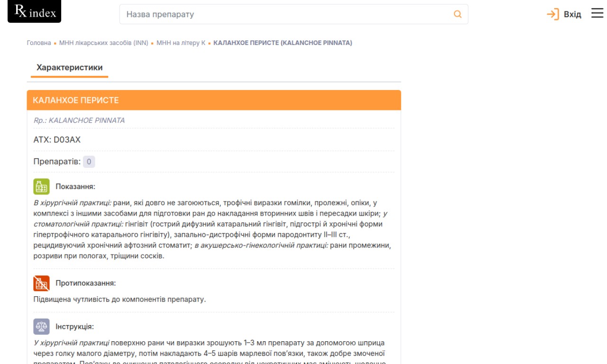Click the Протипоказання section heading
This screenshot has height=364, width=607.
click(x=85, y=283)
